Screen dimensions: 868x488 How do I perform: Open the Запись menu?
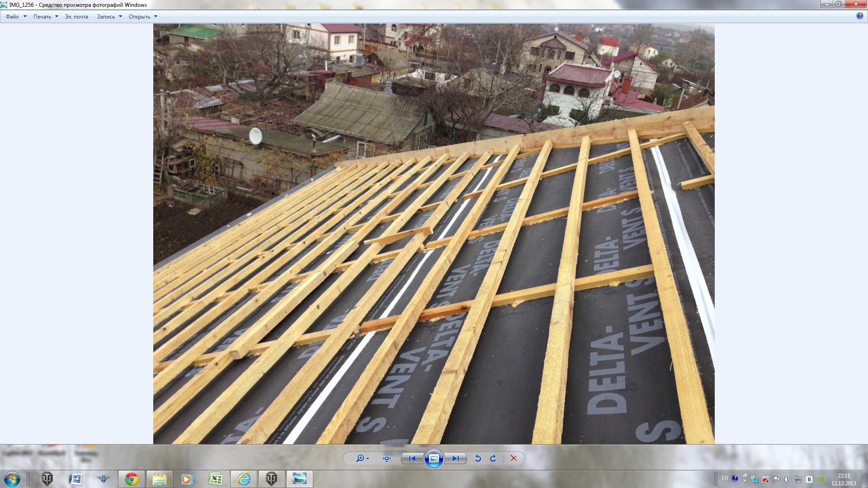(109, 17)
